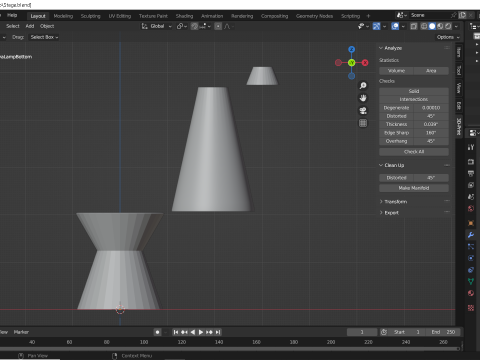Switch to the Shading workspace tab
The image size is (480, 360).
[x=184, y=16]
